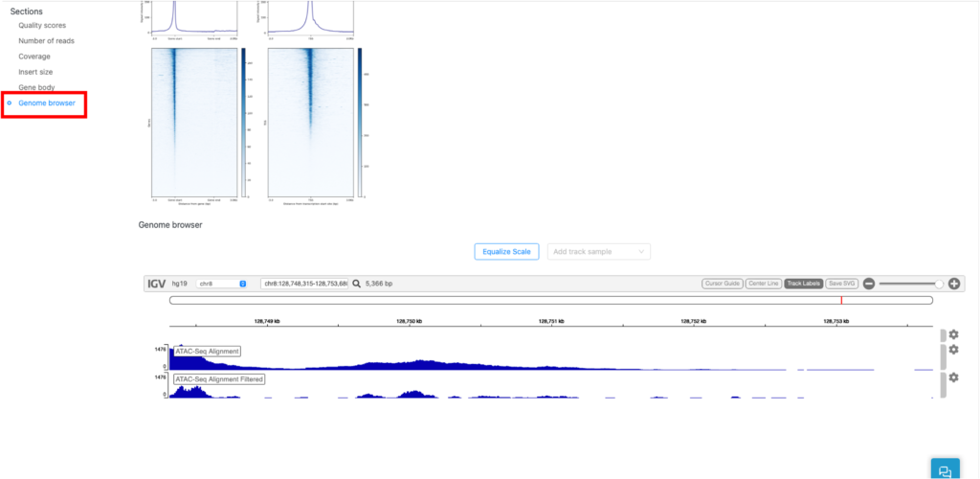
Task: Click the ATAC-Seq Alignment track label
Action: click(x=207, y=352)
